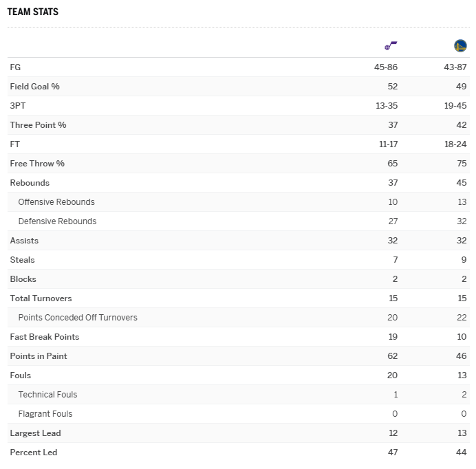Click the Offensive Rebounds sub-row label
This screenshot has height=469, width=476.
click(56, 202)
